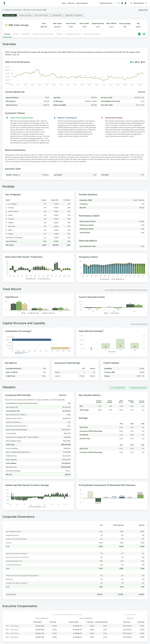Open Interactive Charting
This screenshot has width=150, height=644.
tap(25, 15)
